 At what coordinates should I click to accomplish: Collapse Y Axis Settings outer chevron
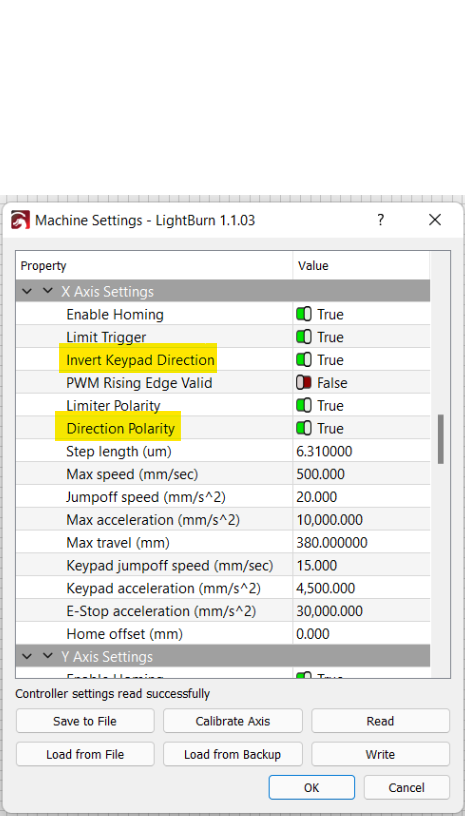[27, 656]
